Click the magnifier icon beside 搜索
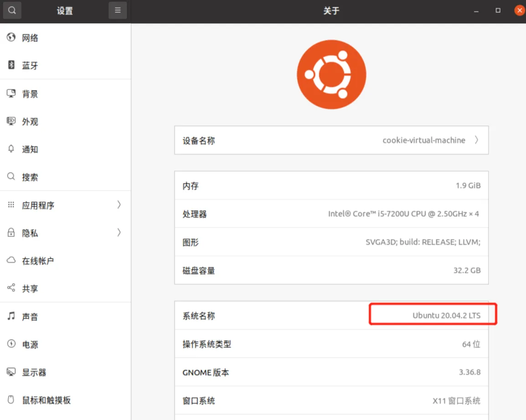 coord(11,176)
